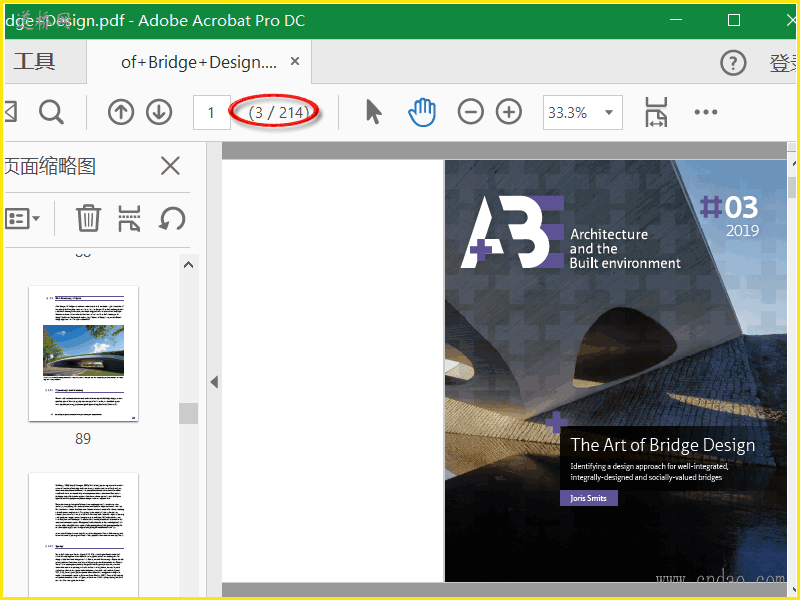
Task: Minimize the Acrobat window
Action: 676,20
